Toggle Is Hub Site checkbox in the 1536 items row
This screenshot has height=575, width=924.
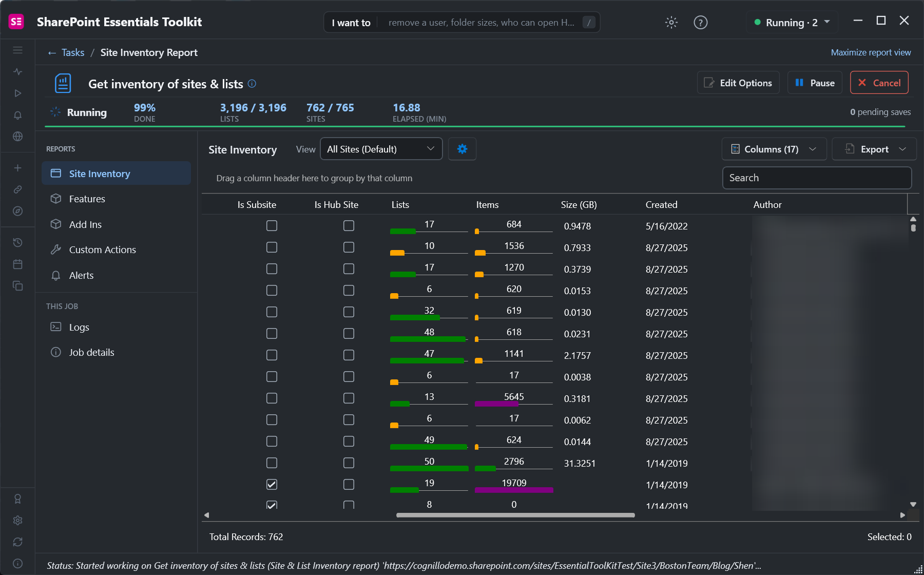click(349, 247)
